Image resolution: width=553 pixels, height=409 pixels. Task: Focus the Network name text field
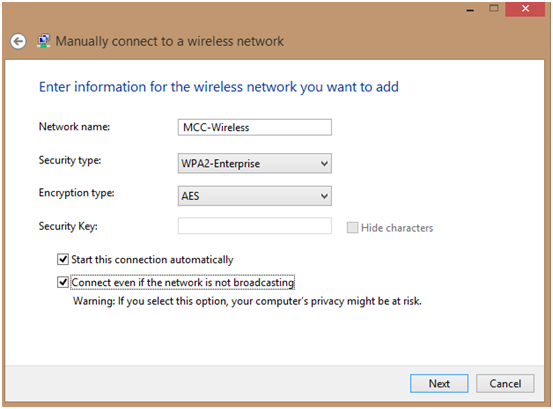coord(255,127)
